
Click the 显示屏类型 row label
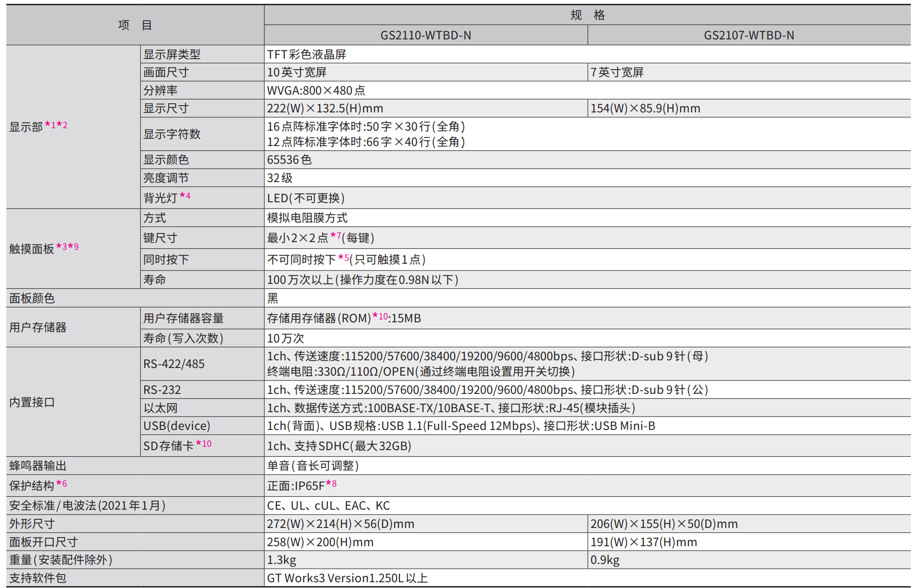point(172,54)
